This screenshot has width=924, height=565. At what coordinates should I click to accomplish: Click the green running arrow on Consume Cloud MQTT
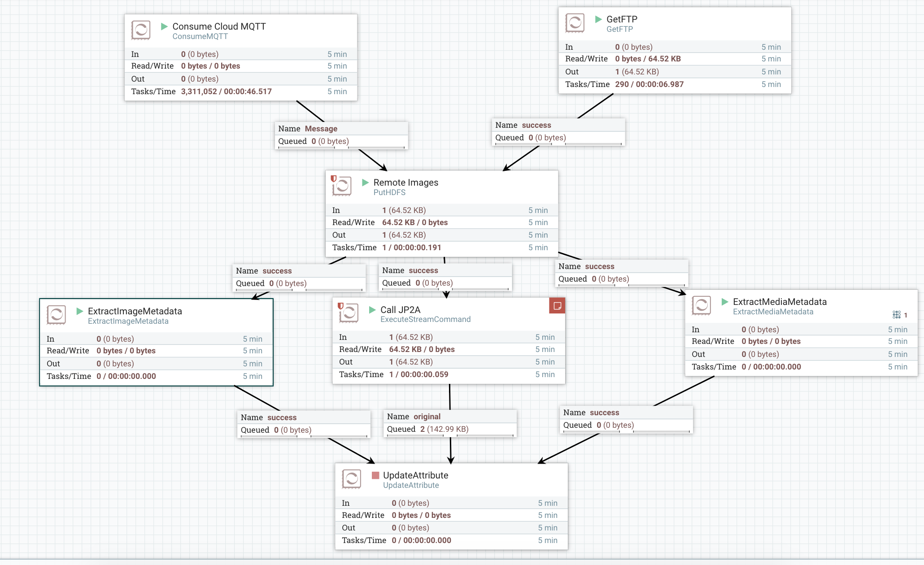[x=164, y=26]
